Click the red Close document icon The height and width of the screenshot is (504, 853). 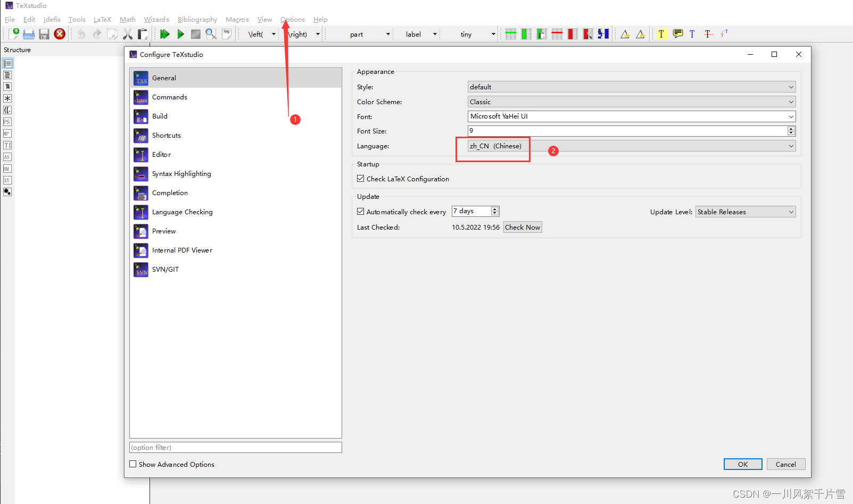pos(60,34)
